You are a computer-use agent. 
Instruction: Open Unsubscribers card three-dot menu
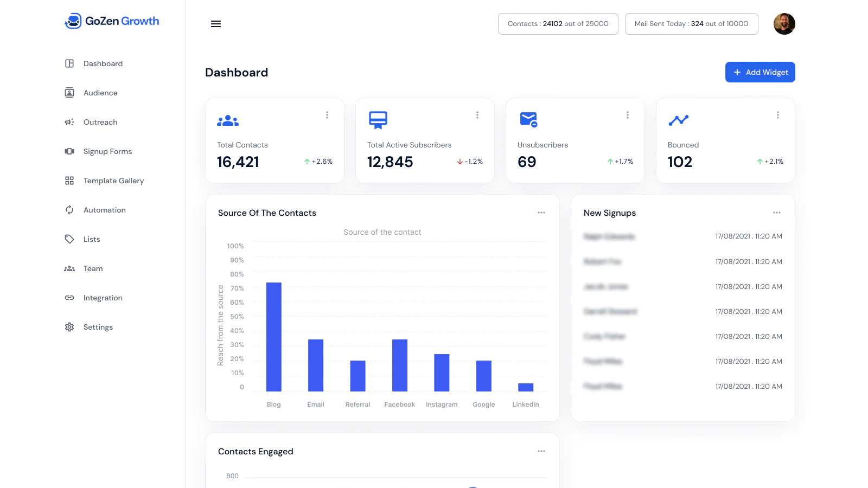coord(628,115)
